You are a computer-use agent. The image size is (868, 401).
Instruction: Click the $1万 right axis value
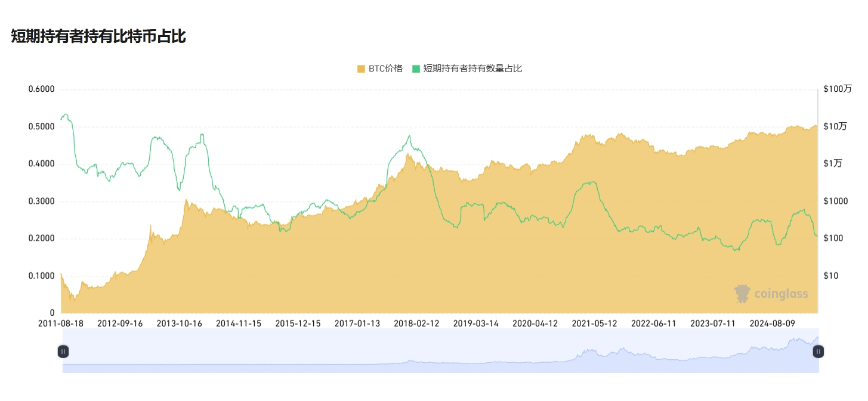pos(833,164)
